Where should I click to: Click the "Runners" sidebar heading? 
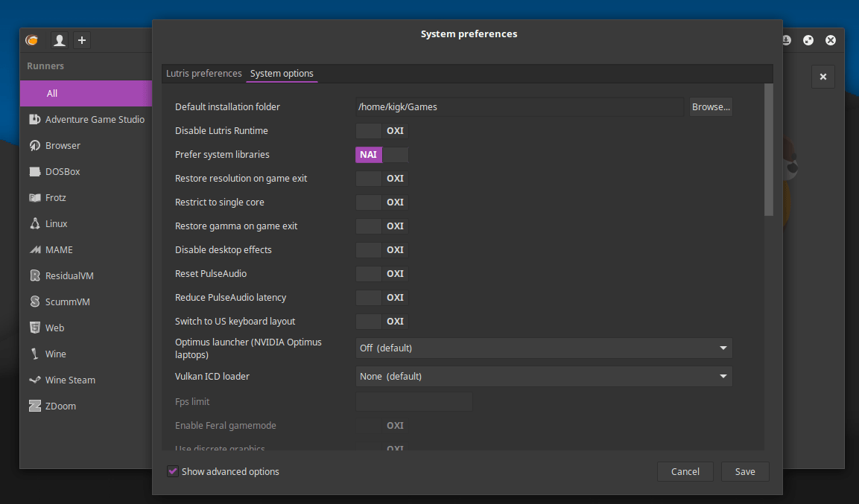45,66
